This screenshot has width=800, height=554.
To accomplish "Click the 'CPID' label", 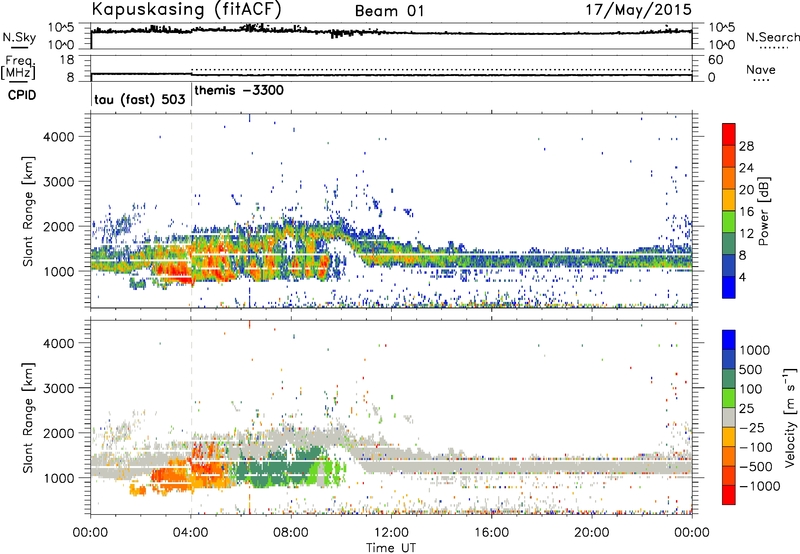I will [21, 95].
